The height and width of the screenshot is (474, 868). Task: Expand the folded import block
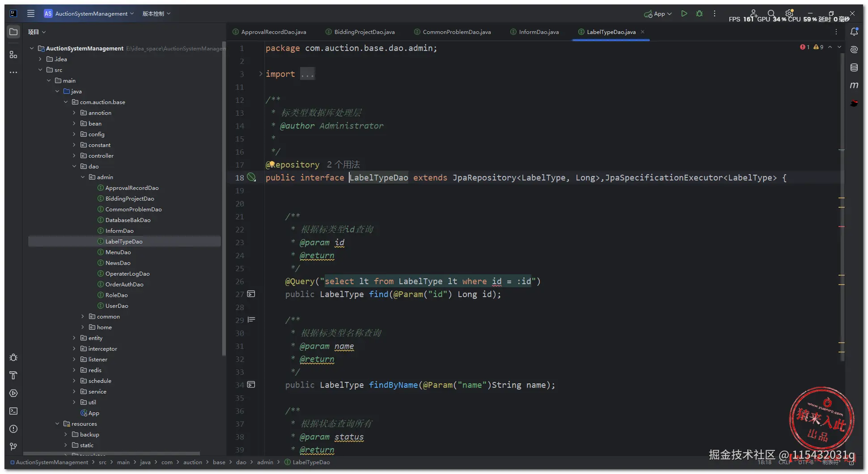click(260, 74)
